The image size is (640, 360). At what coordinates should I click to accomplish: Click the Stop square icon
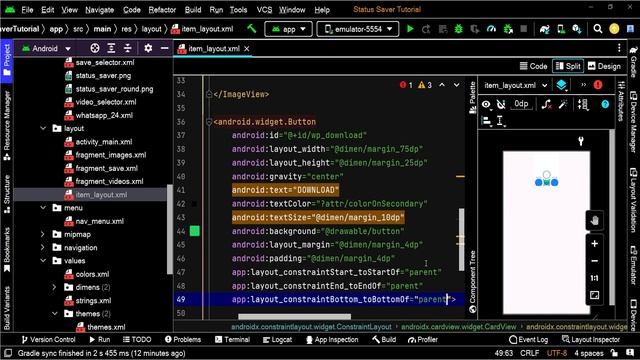click(524, 29)
